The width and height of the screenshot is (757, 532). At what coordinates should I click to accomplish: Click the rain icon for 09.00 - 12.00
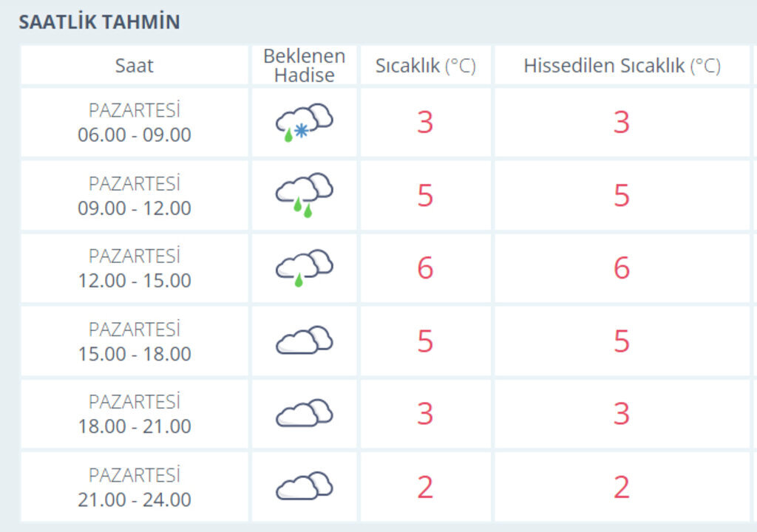point(304,195)
